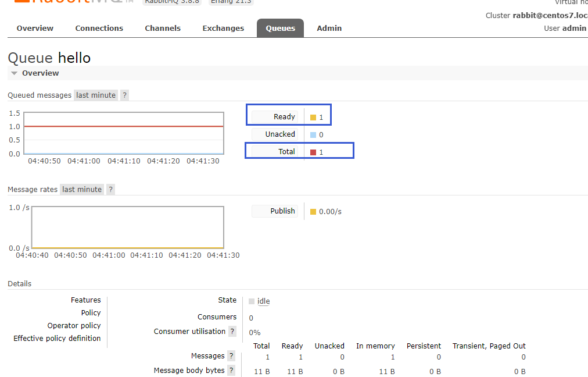
Task: Change Message rates 'last minute' range
Action: point(82,190)
